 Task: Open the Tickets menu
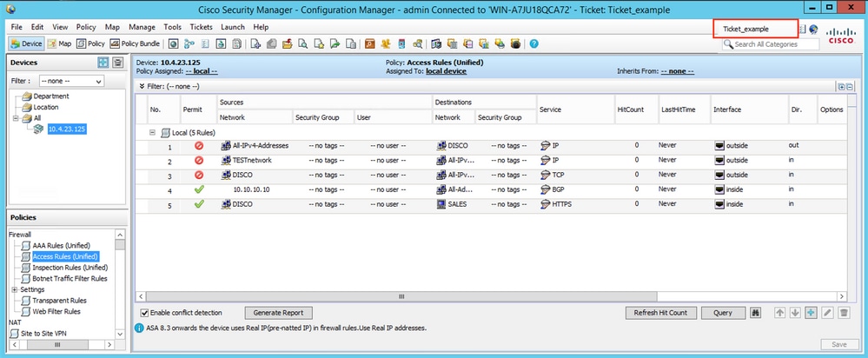201,27
